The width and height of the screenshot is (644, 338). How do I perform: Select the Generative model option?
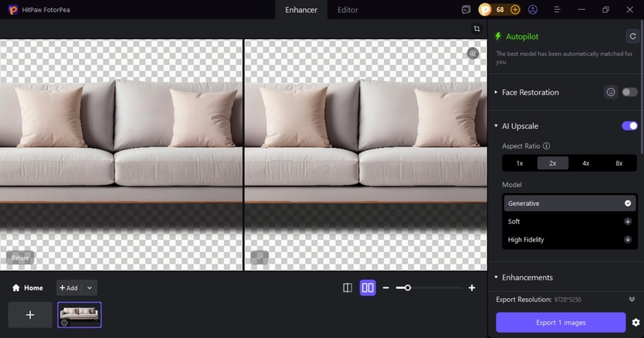click(x=570, y=203)
